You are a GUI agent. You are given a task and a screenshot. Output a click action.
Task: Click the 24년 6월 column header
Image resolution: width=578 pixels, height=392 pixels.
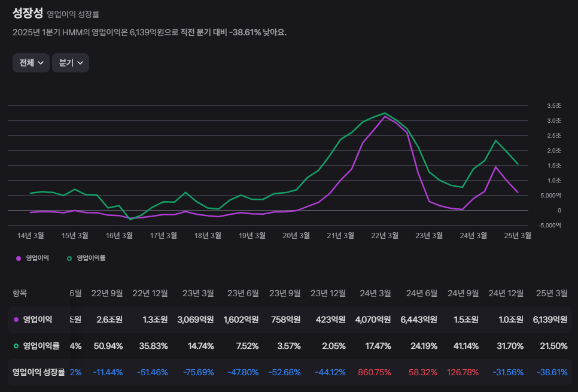coord(422,293)
